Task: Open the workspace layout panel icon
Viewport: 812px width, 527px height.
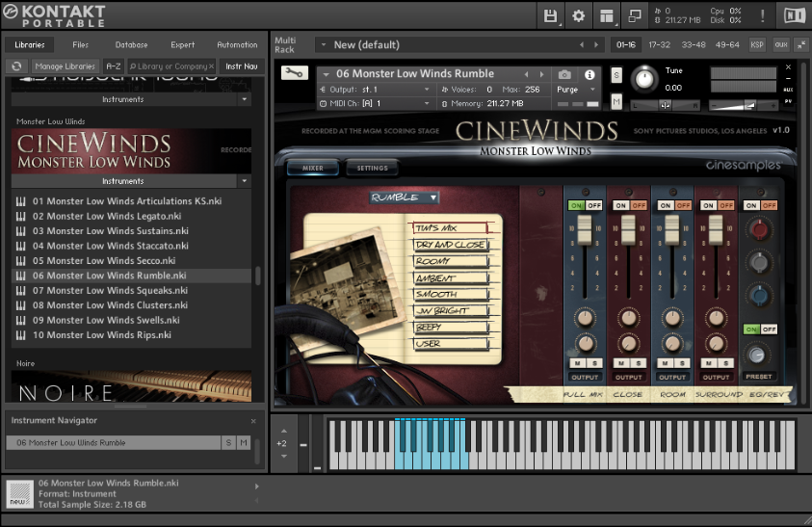Action: [607, 15]
